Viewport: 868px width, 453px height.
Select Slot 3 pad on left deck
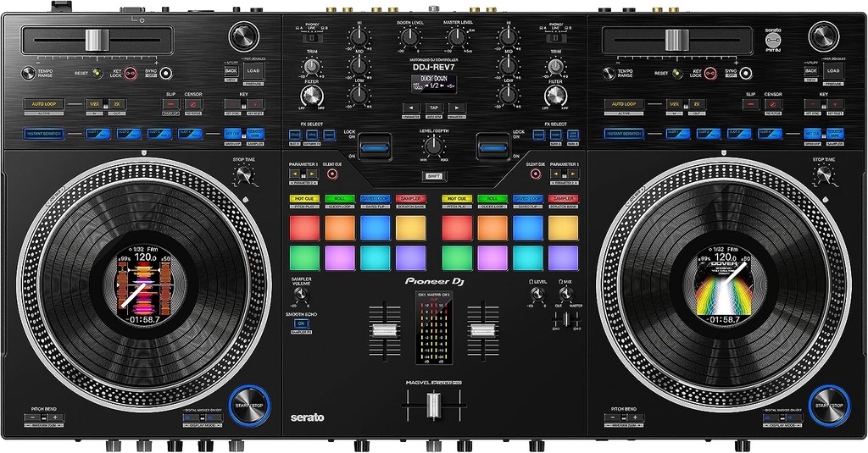(159, 134)
